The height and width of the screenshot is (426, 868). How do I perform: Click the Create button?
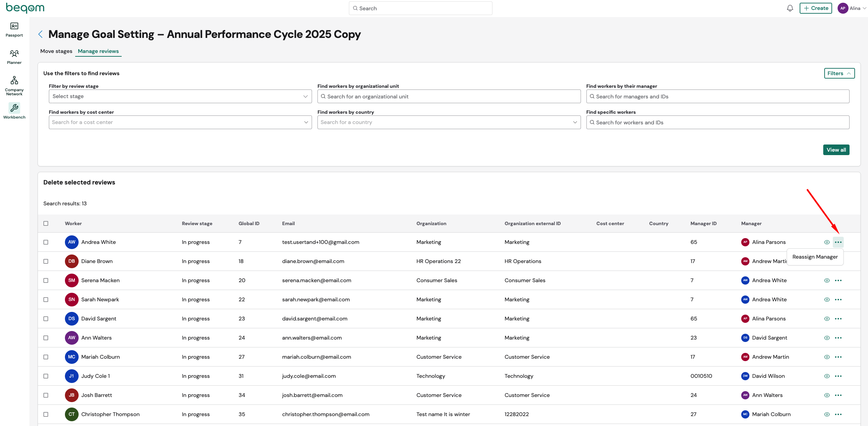point(815,8)
